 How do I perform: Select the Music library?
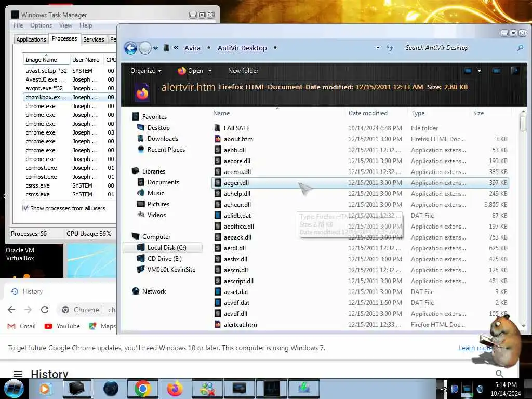[156, 193]
